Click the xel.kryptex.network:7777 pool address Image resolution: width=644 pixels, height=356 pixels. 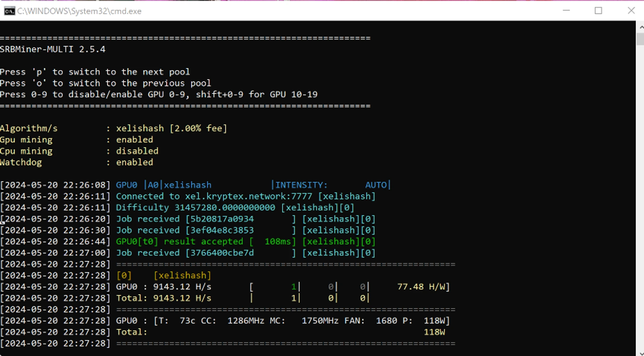pyautogui.click(x=249, y=196)
